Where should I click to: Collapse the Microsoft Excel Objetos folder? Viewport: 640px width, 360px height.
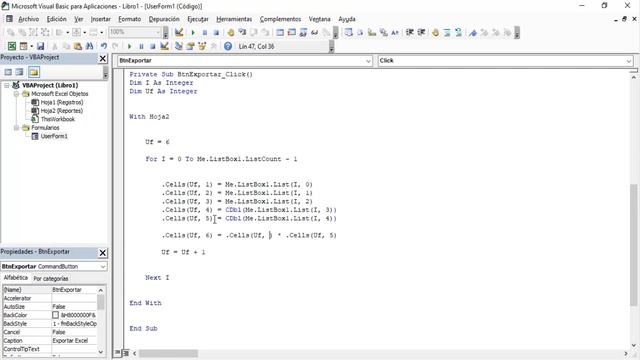coord(16,94)
